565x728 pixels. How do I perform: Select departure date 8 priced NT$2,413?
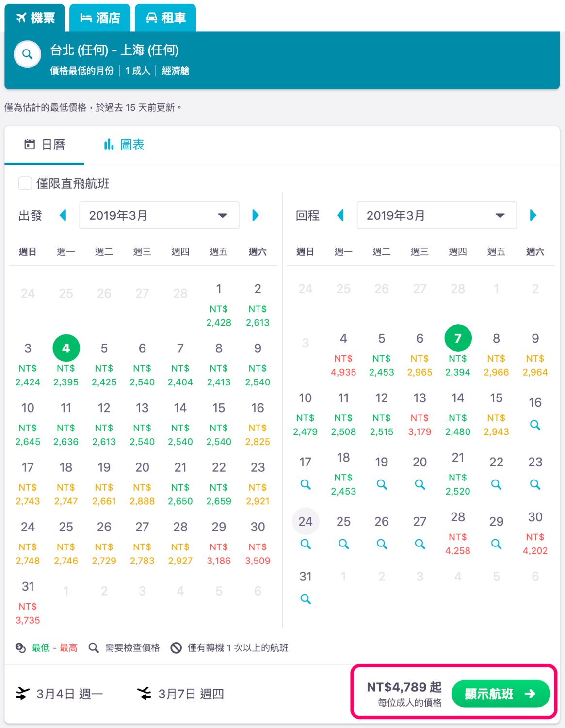(219, 364)
